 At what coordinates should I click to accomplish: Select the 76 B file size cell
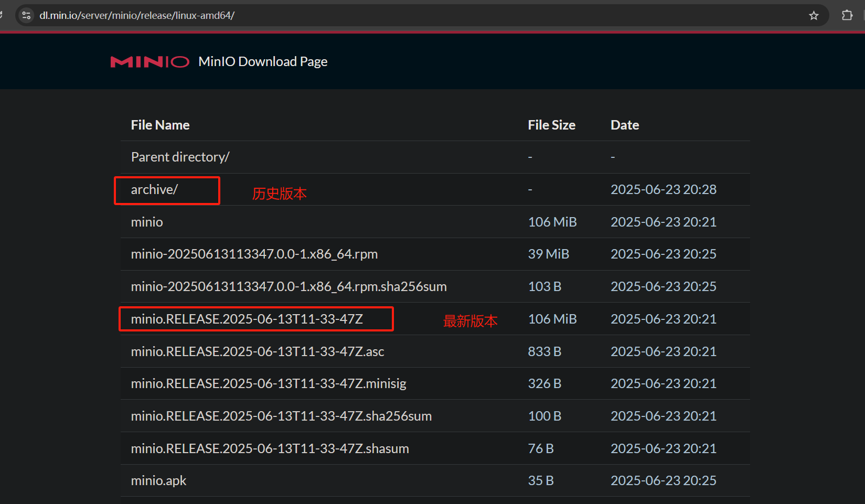click(541, 448)
